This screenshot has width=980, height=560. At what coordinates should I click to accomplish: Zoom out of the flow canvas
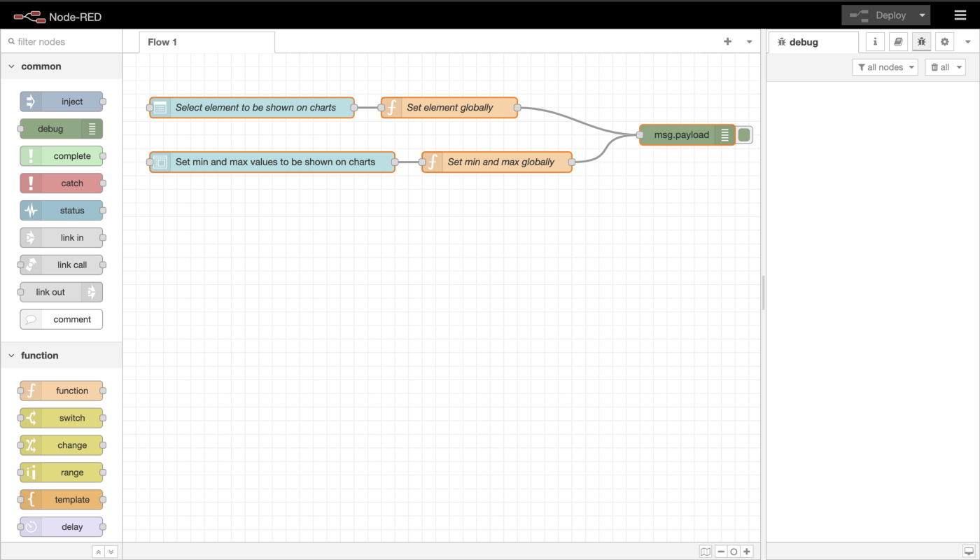(721, 552)
